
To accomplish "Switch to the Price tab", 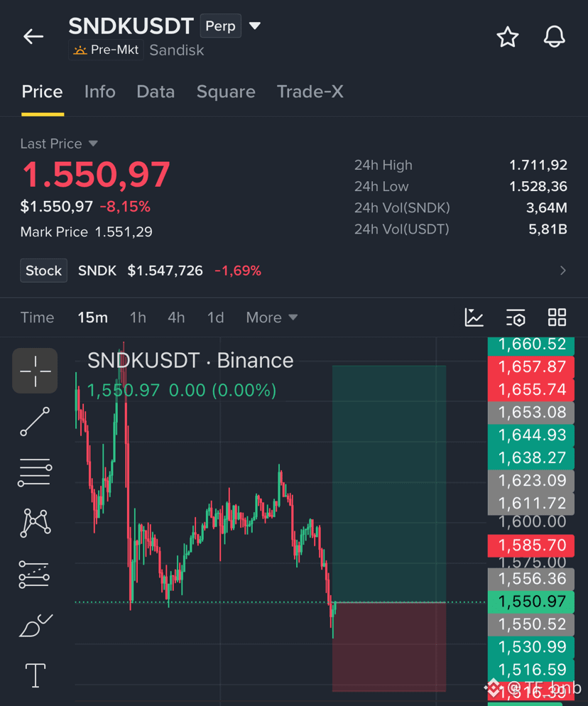I will [x=43, y=92].
